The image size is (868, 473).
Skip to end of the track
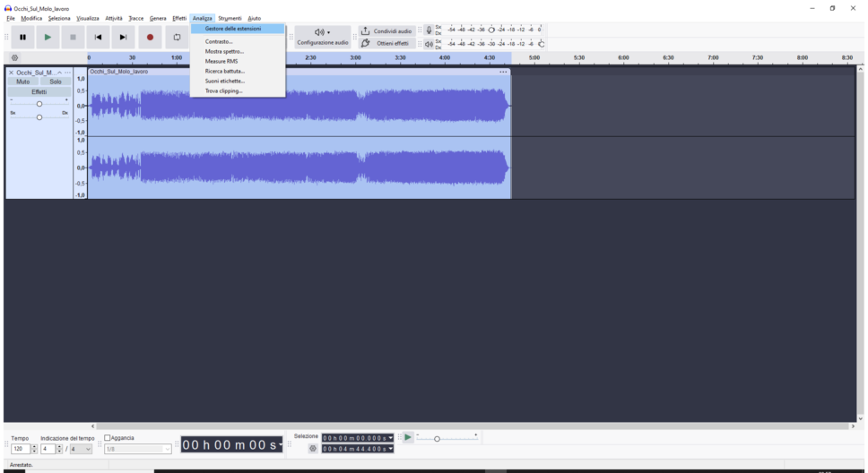point(123,37)
